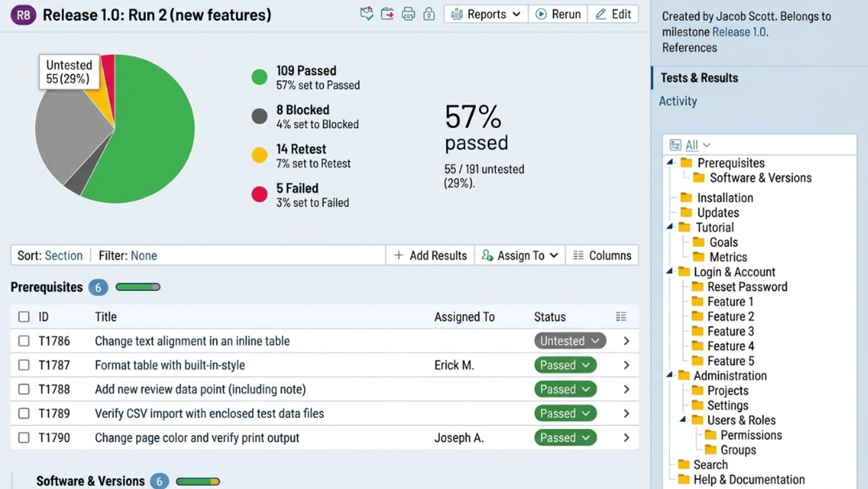Click the R8 run badge
This screenshot has width=868, height=489.
tap(23, 15)
